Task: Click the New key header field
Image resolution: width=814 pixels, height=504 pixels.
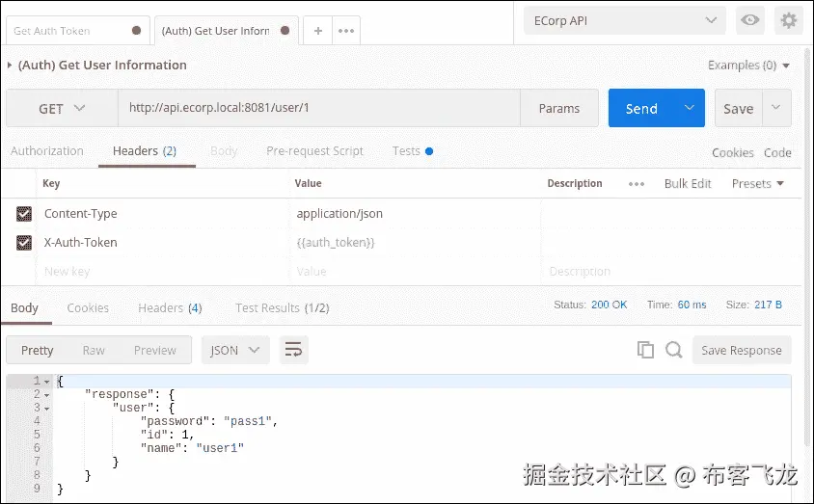Action: [x=162, y=271]
